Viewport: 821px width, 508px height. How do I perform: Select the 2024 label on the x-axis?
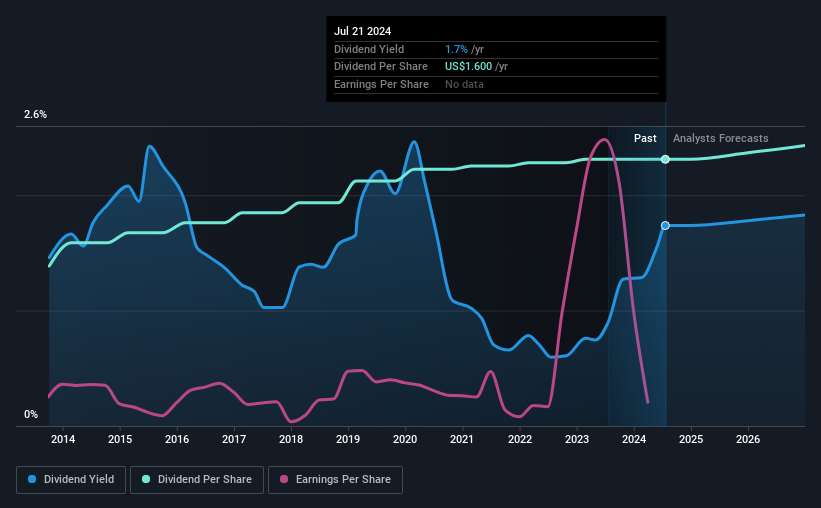coord(634,439)
